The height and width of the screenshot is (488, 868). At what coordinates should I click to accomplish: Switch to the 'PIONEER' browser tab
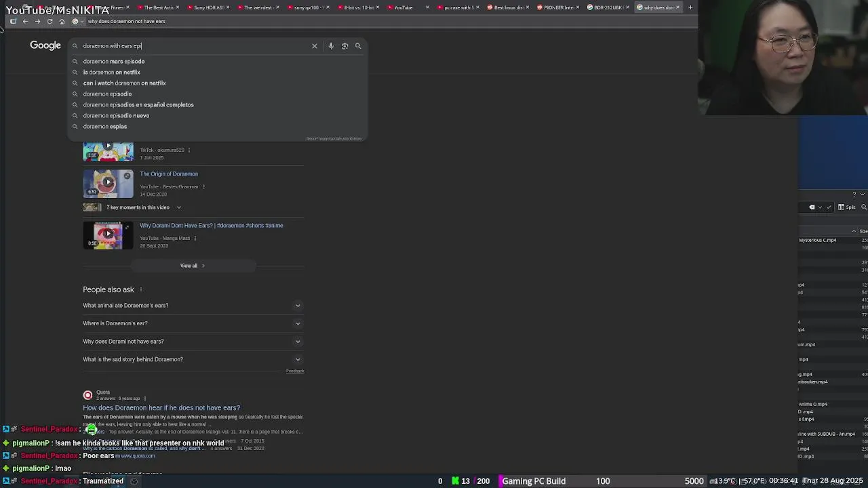point(558,7)
